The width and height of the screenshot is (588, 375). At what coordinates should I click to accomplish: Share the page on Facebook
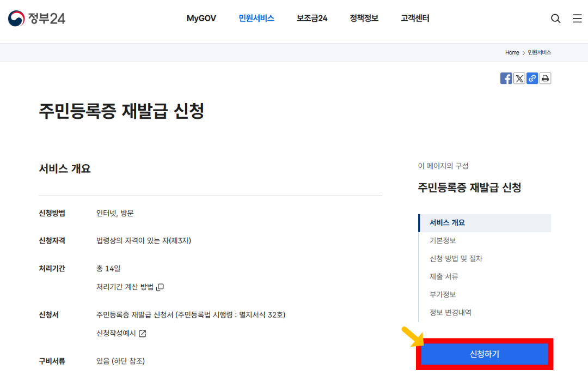pos(506,78)
